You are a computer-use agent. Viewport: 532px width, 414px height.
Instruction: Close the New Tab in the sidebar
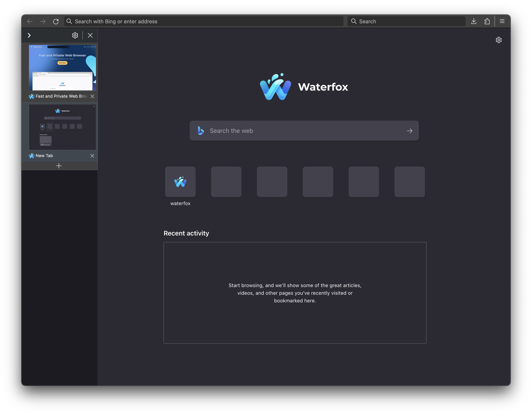(x=92, y=156)
